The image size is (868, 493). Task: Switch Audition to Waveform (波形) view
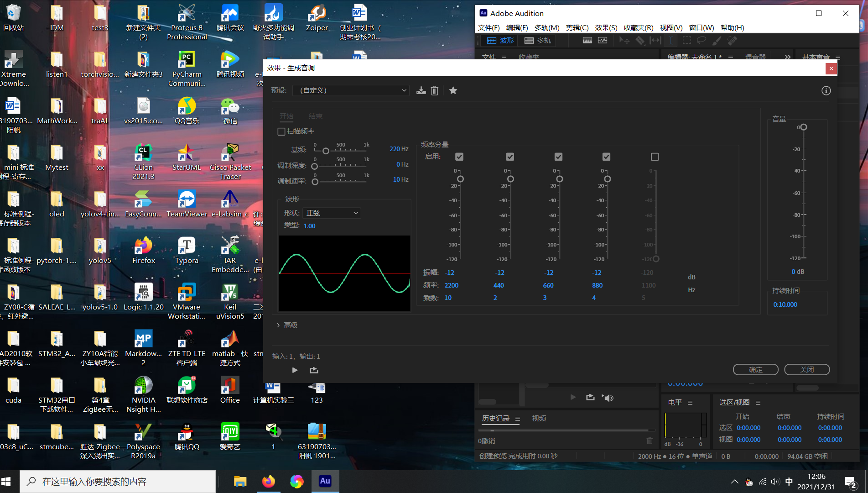pos(500,41)
